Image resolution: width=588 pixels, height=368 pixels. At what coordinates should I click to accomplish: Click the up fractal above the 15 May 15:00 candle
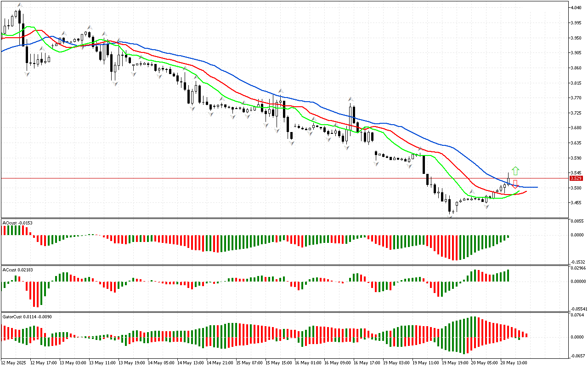(279, 91)
